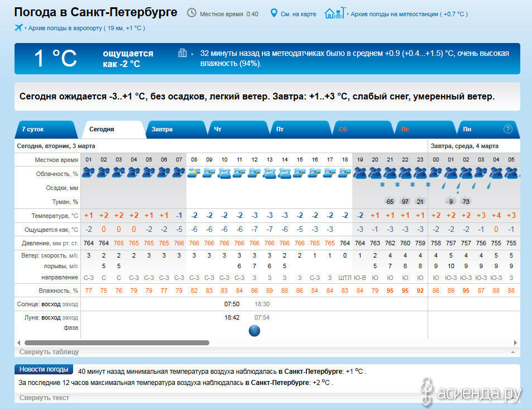Collapse table via Свернуть таблицу
This screenshot has width=532, height=409.
coord(49,352)
